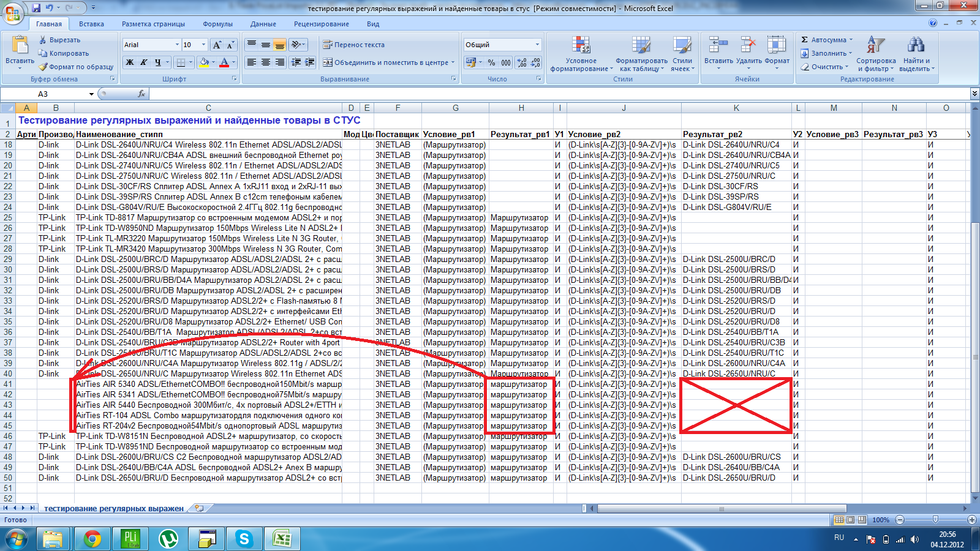The width and height of the screenshot is (980, 551).
Task: Increase indent icon in alignment group
Action: (310, 62)
